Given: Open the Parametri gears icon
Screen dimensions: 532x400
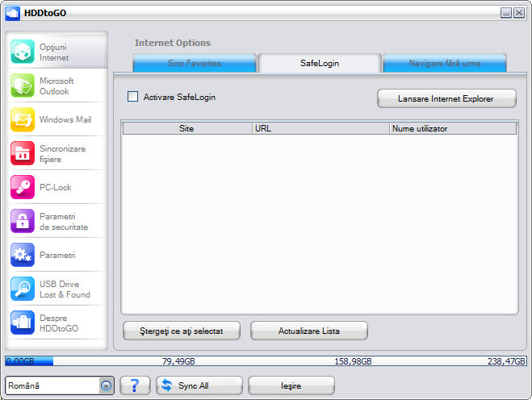Looking at the screenshot, I should point(23,255).
